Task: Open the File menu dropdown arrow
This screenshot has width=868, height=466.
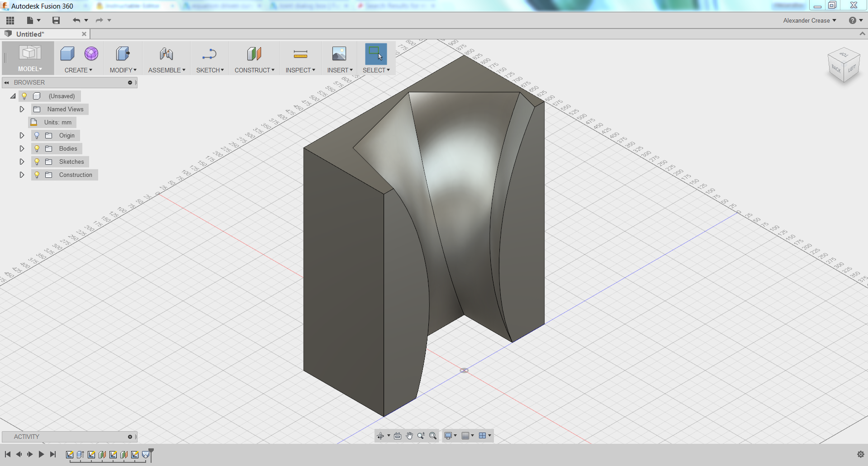Action: (39, 20)
